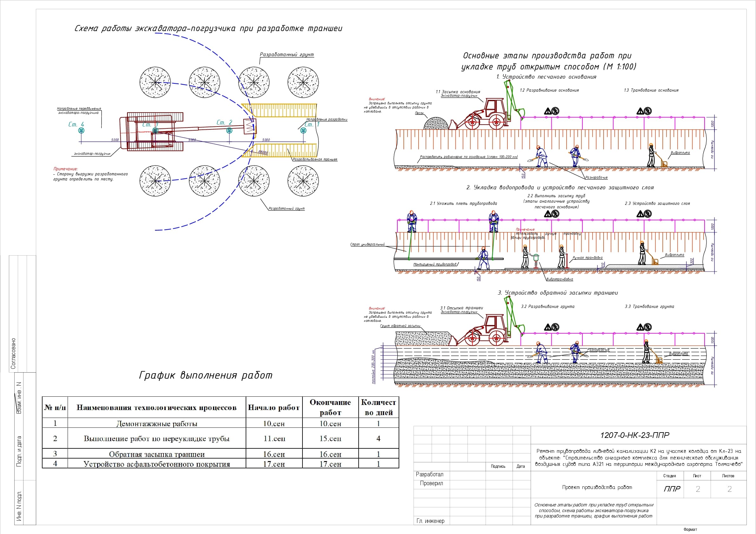This screenshot has height=534, width=756.
Task: Click the 'Ст. 1' station label
Action: (312, 124)
